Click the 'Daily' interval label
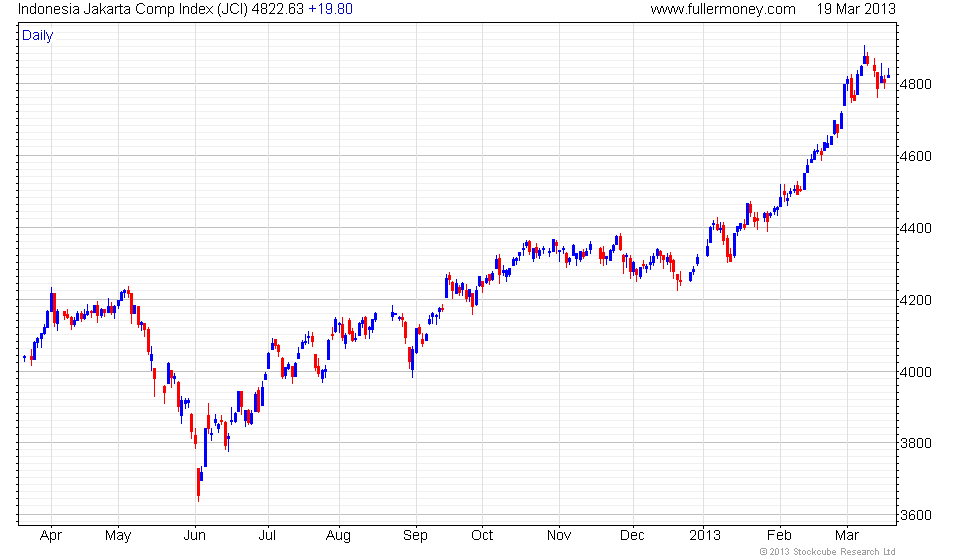 click(38, 36)
